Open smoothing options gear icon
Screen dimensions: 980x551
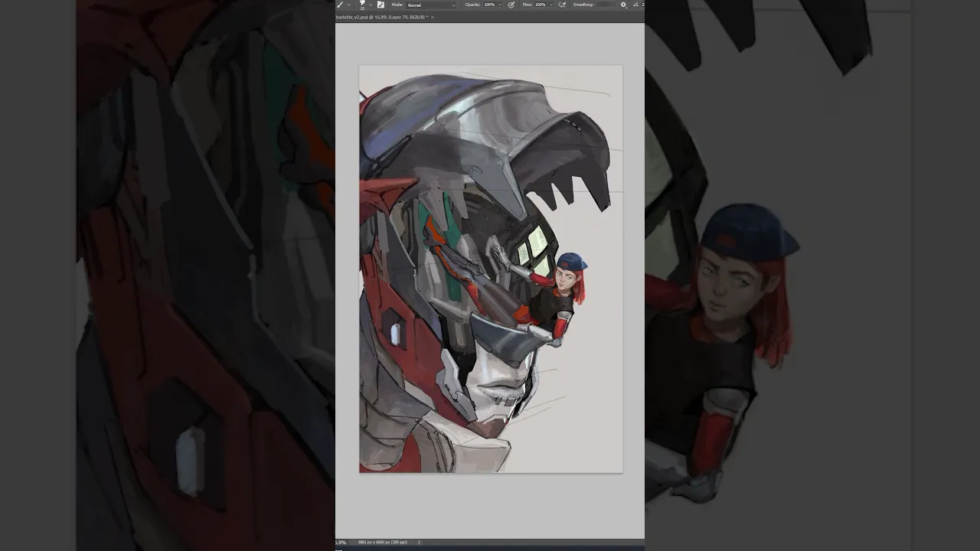tap(623, 5)
